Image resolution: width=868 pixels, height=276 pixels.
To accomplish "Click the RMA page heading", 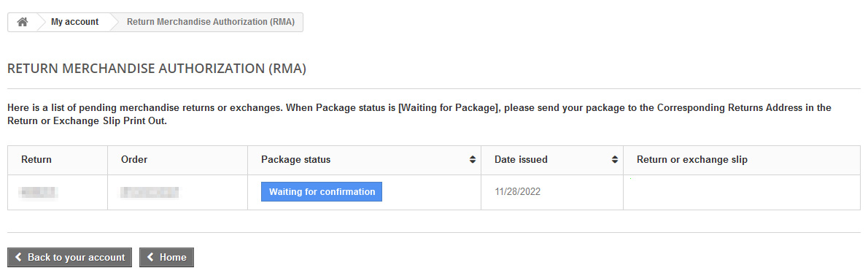I will tap(157, 69).
